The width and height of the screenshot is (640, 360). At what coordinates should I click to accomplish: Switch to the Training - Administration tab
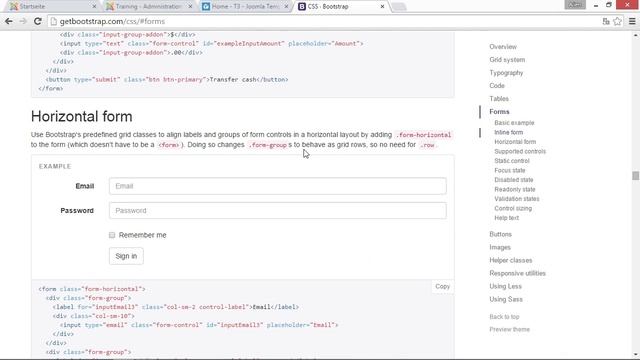[147, 7]
